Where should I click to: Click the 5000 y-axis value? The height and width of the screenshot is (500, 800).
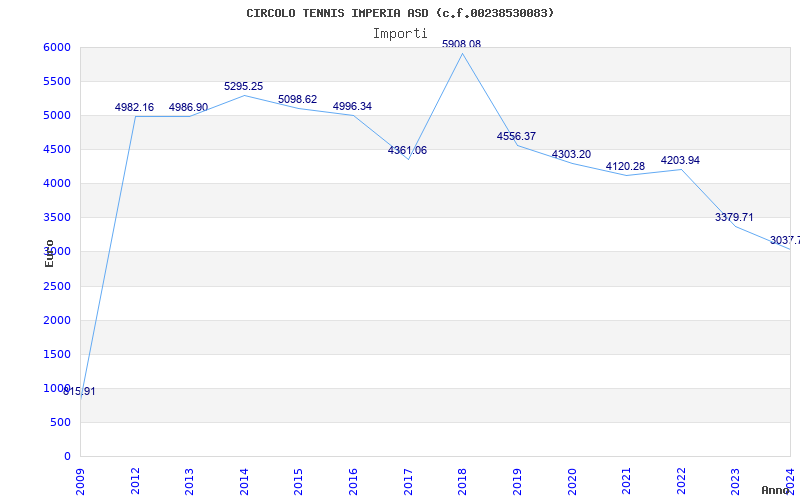(x=58, y=115)
